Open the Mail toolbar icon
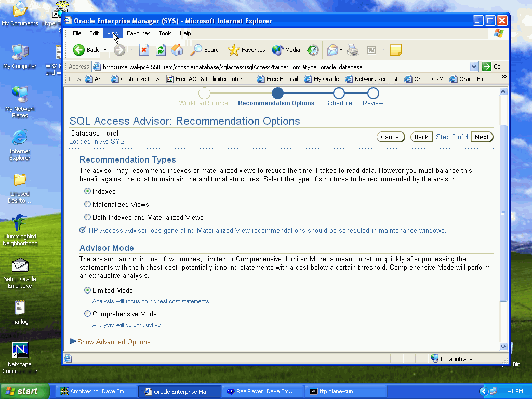This screenshot has height=399, width=532. (x=332, y=50)
